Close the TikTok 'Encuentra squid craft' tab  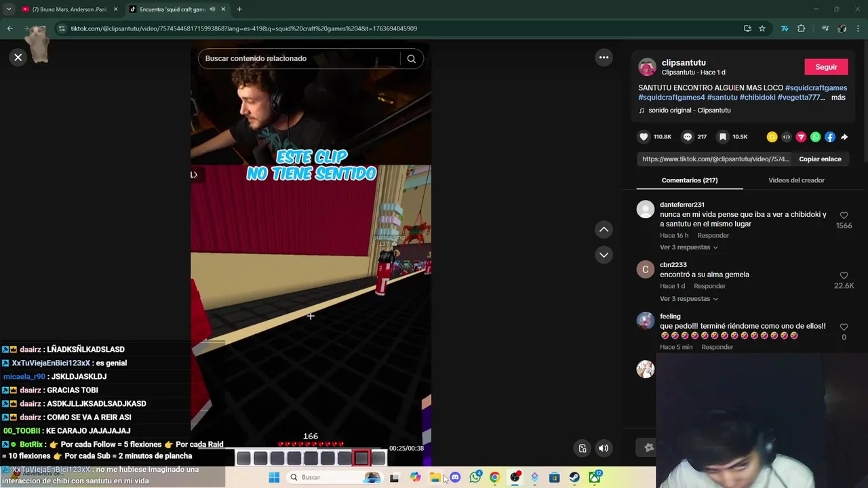click(223, 9)
